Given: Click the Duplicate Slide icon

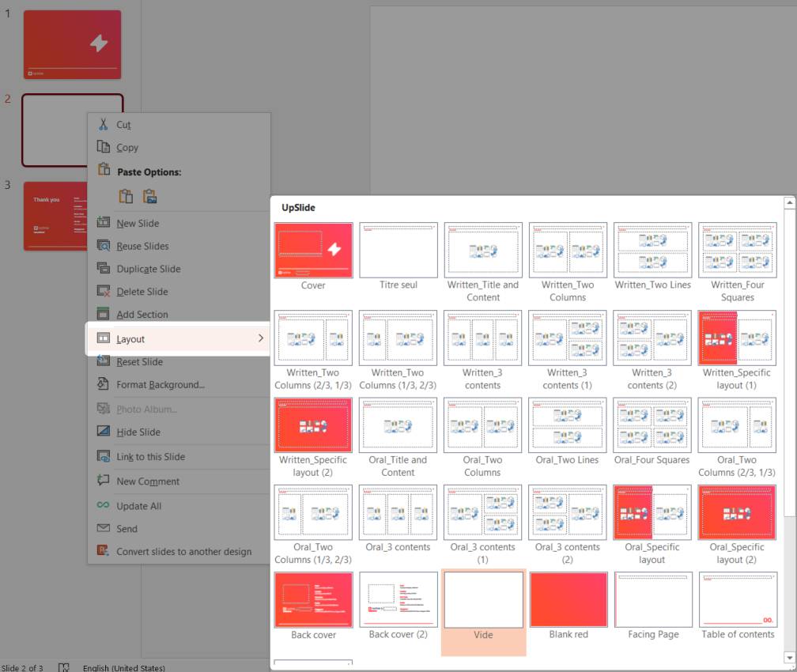Looking at the screenshot, I should pyautogui.click(x=103, y=268).
